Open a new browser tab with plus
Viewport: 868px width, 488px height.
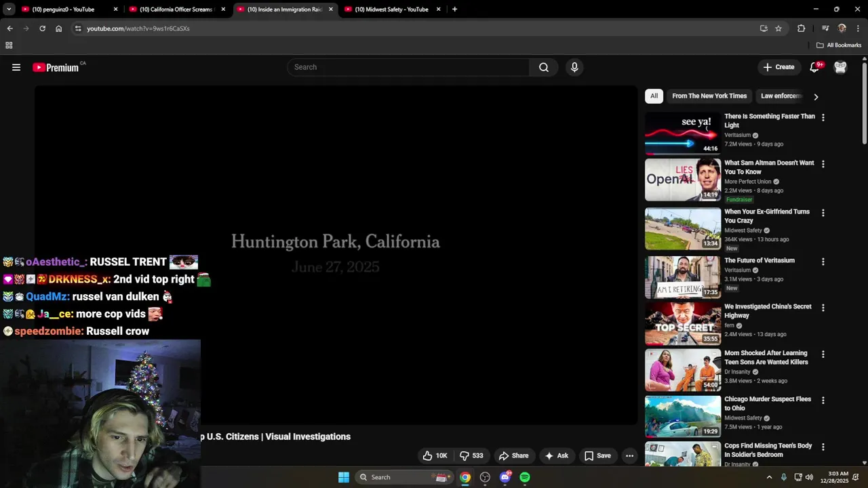(x=454, y=9)
